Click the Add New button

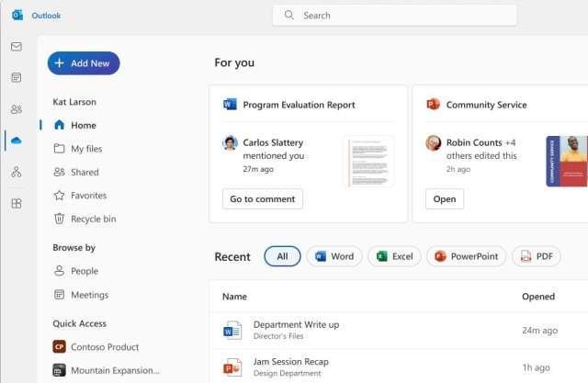[84, 63]
